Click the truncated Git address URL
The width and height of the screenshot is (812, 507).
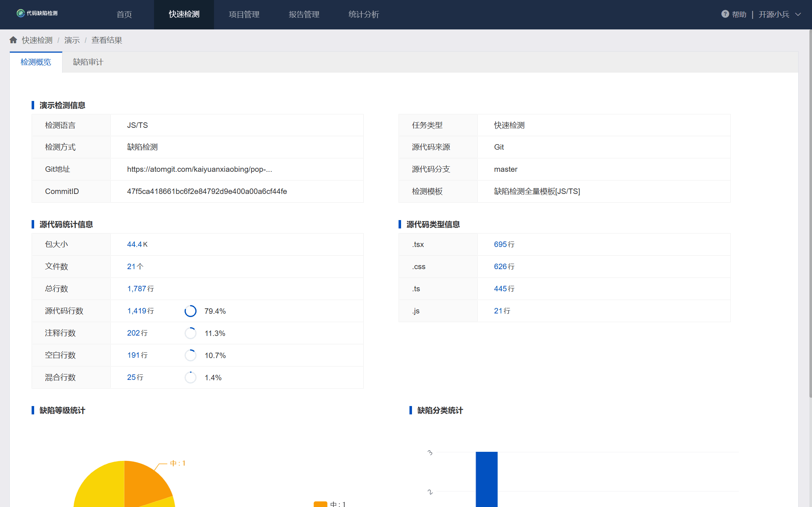[199, 169]
